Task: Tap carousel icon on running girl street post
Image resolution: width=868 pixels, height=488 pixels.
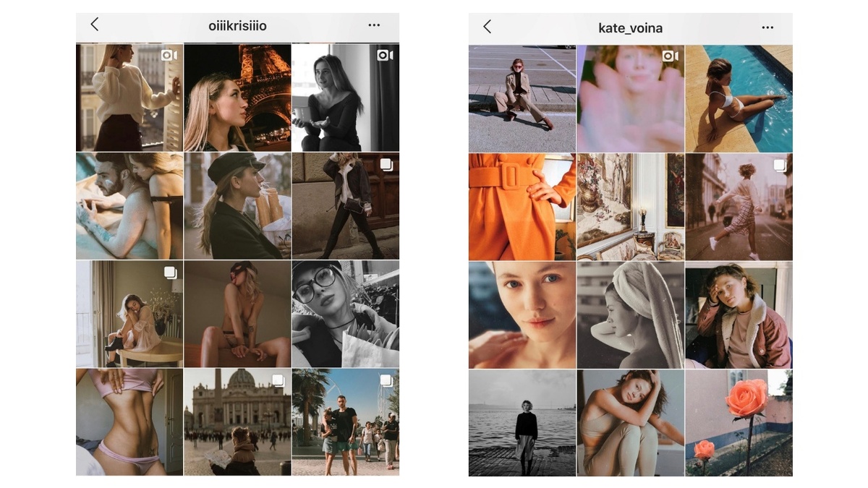Action: tap(780, 166)
